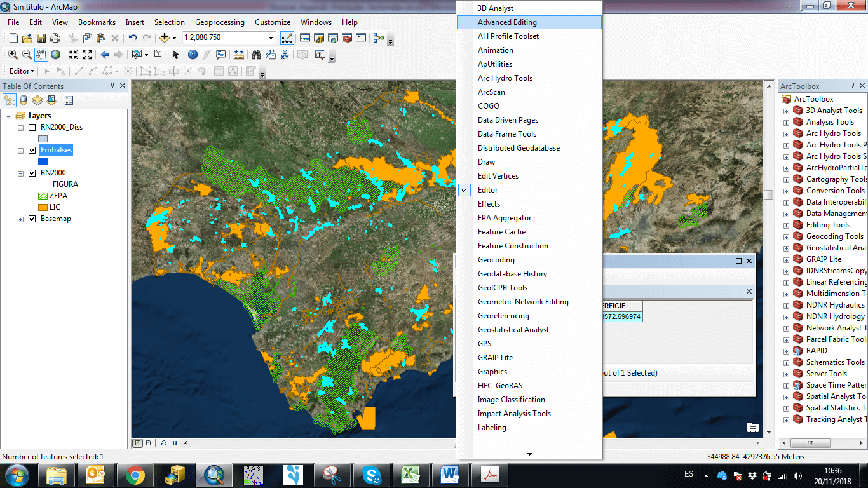Click List By Source in Table Of Contents

pos(24,100)
